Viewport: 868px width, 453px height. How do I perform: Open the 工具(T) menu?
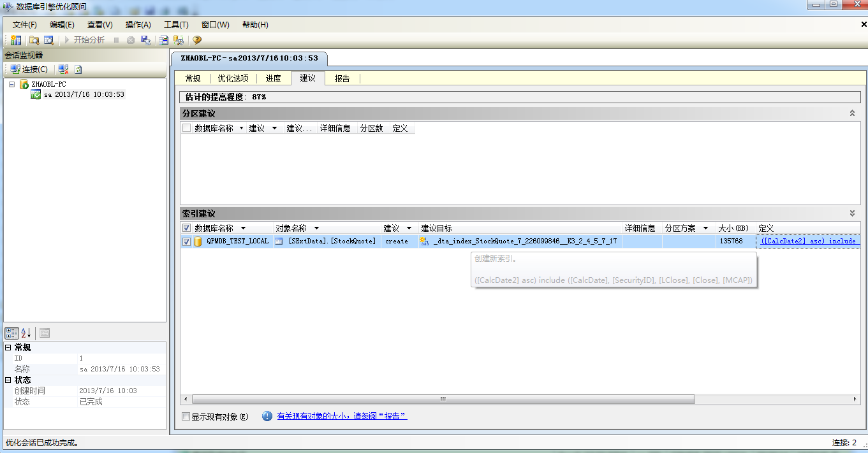click(x=176, y=25)
